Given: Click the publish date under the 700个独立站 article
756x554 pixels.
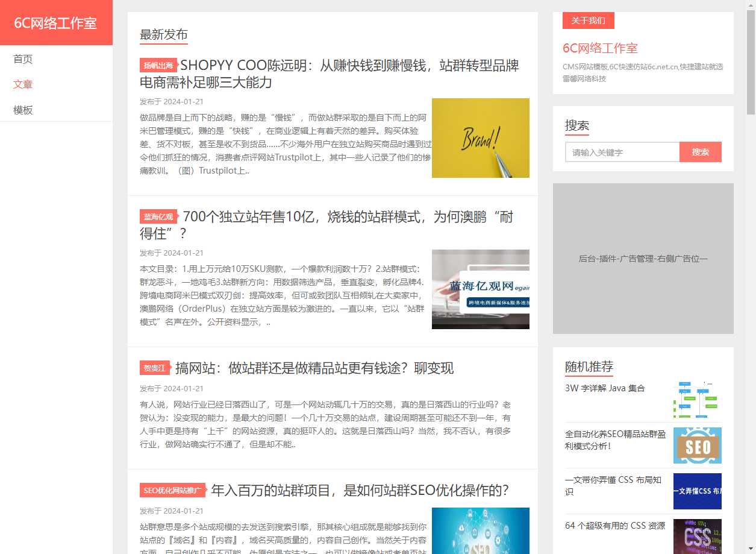Looking at the screenshot, I should 172,253.
